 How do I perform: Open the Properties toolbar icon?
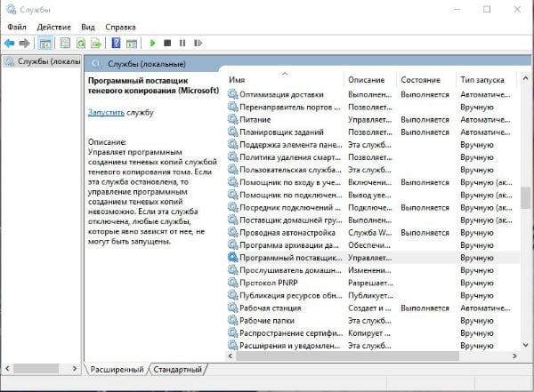pyautogui.click(x=65, y=44)
